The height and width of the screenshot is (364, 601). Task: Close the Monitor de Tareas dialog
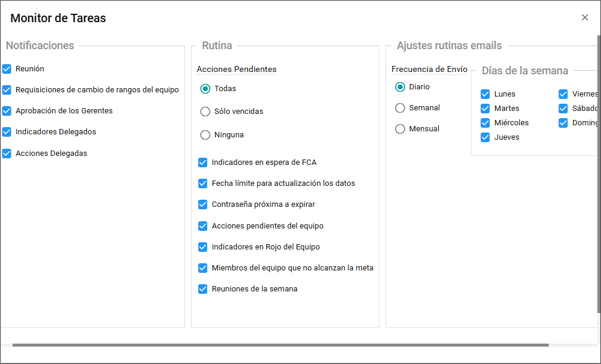click(585, 17)
